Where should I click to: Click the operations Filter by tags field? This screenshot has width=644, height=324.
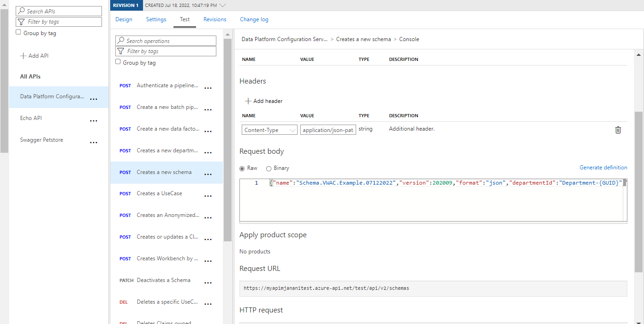(166, 51)
